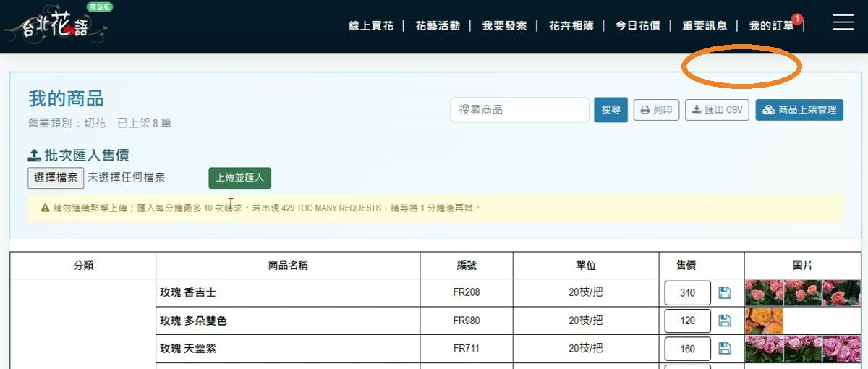Click 上傳並匯入 button
Image resolution: width=868 pixels, height=369 pixels.
tap(239, 177)
